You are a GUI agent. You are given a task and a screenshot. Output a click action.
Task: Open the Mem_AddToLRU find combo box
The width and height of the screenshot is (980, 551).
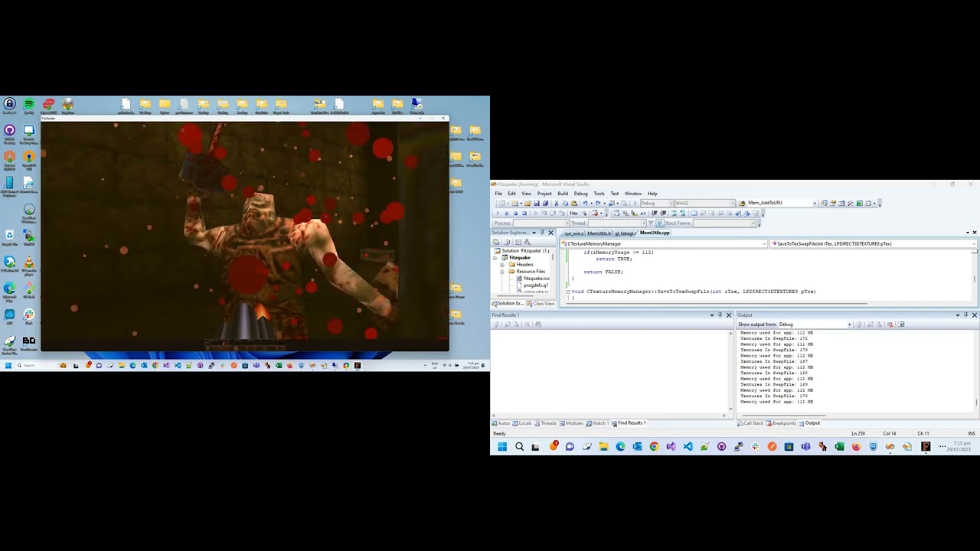(815, 203)
